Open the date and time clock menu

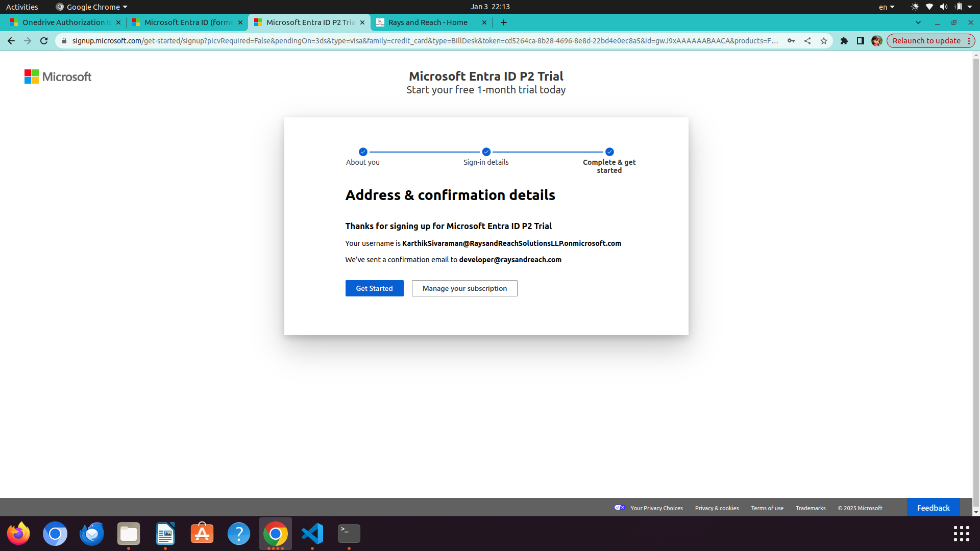pyautogui.click(x=490, y=7)
